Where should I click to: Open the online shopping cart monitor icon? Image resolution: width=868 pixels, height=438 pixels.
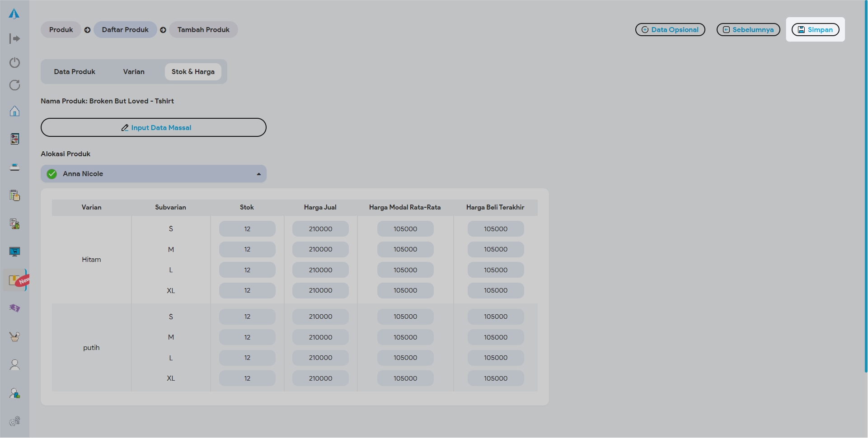(14, 252)
